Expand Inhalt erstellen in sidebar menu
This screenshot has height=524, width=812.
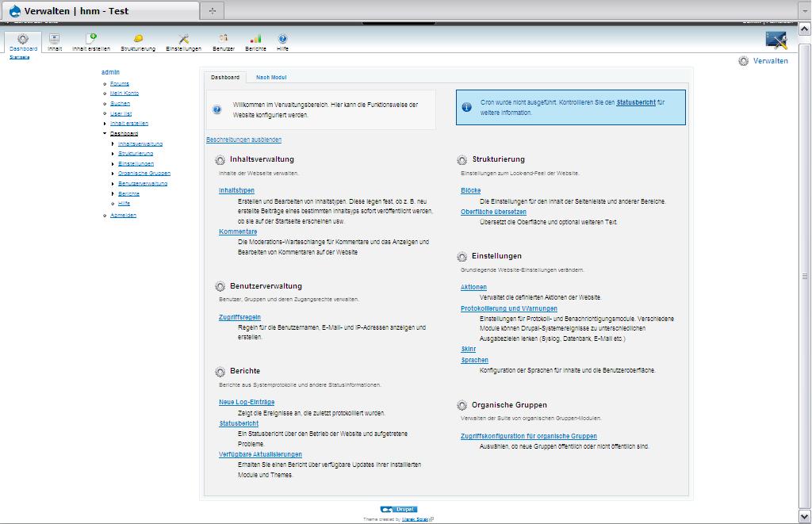(105, 124)
